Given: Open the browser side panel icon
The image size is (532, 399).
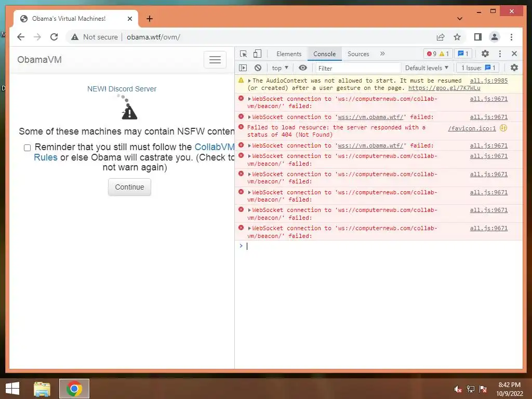Looking at the screenshot, I should 478,37.
